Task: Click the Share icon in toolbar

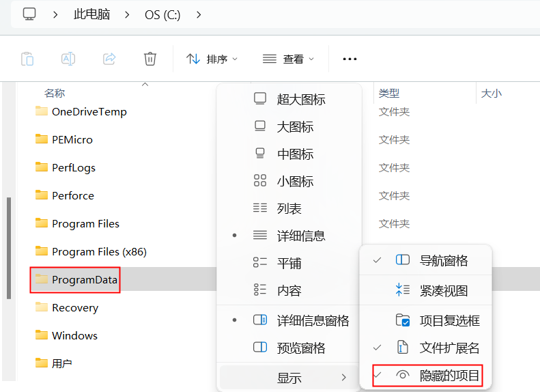Action: 109,59
